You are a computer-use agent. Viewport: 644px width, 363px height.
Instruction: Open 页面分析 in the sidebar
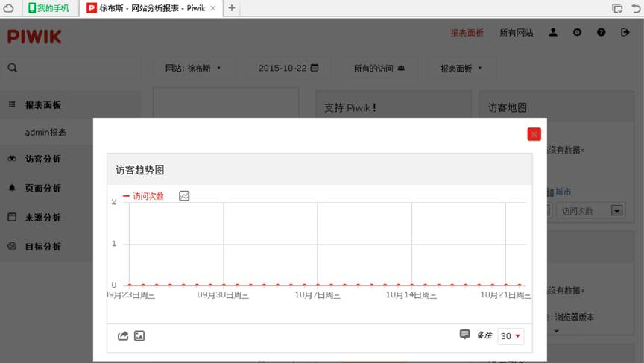(43, 188)
